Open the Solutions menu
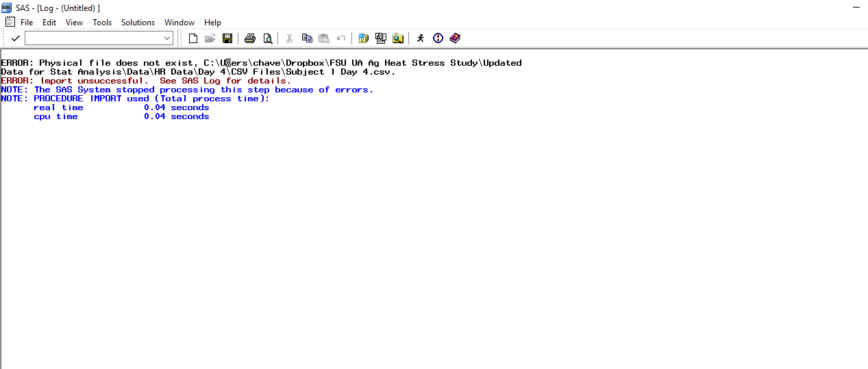 pos(138,23)
